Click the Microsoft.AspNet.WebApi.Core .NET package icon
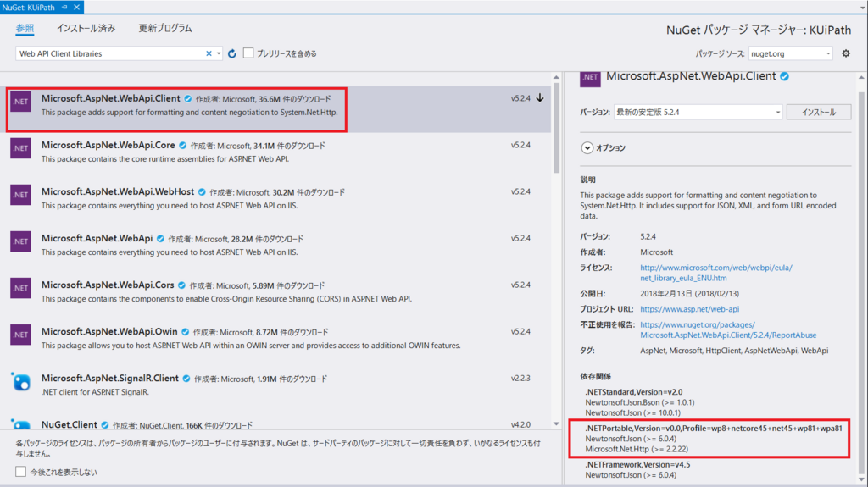 (20, 148)
